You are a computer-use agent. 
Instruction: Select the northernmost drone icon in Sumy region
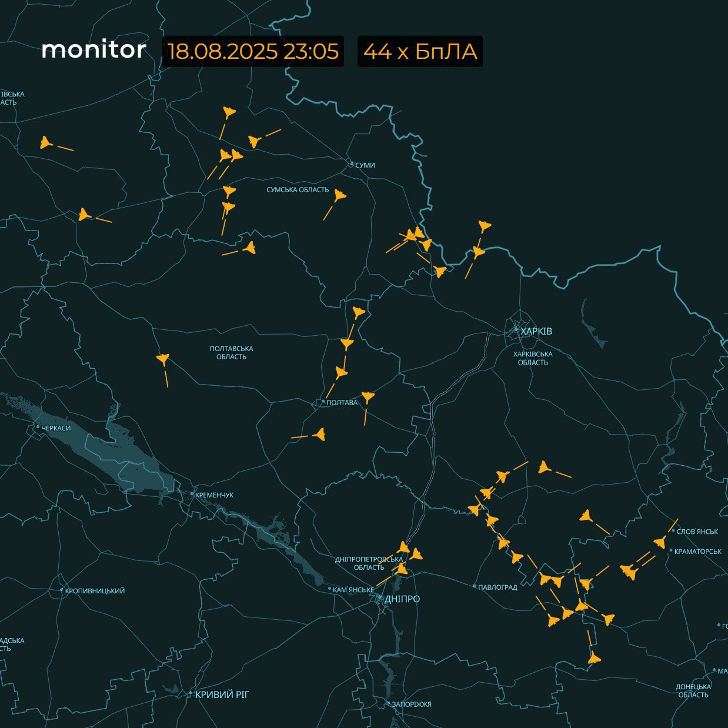click(x=229, y=112)
